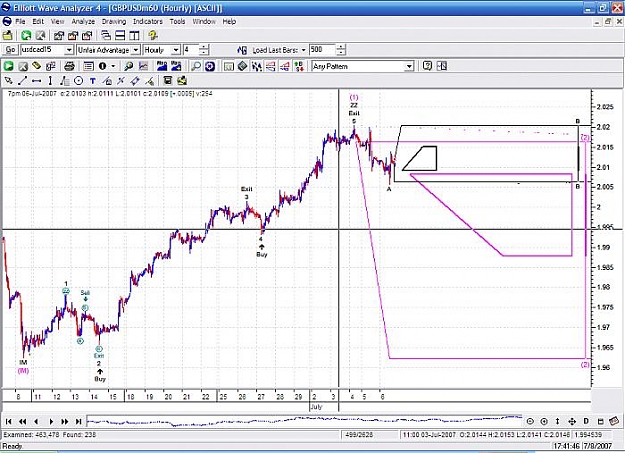Select the horizontal line drawing tool
The image size is (625, 453).
tap(36, 81)
